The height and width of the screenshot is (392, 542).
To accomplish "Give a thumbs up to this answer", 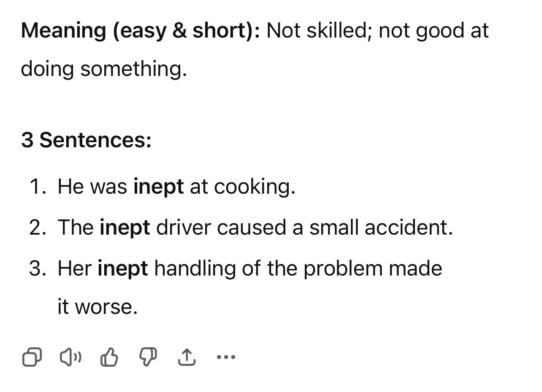I will (x=109, y=357).
